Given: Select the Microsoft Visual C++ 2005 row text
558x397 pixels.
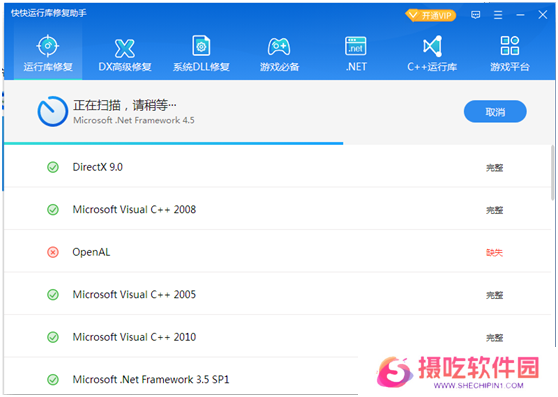Looking at the screenshot, I should tap(134, 294).
